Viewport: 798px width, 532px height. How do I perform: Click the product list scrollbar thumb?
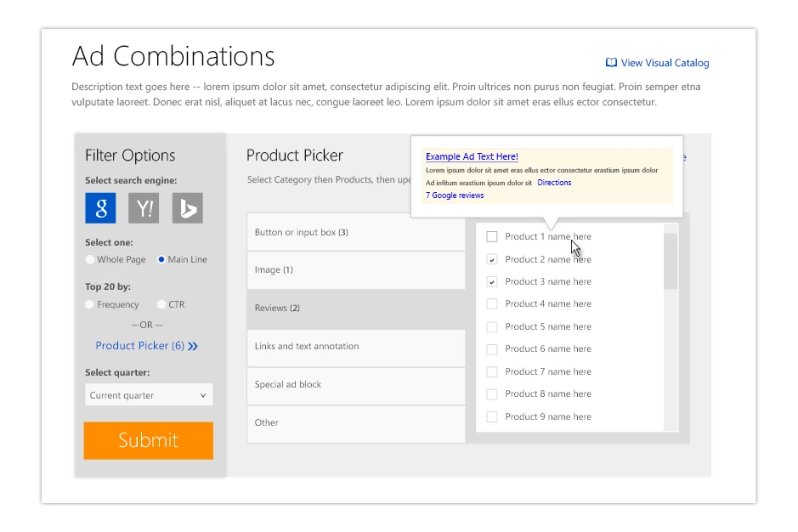click(x=671, y=260)
